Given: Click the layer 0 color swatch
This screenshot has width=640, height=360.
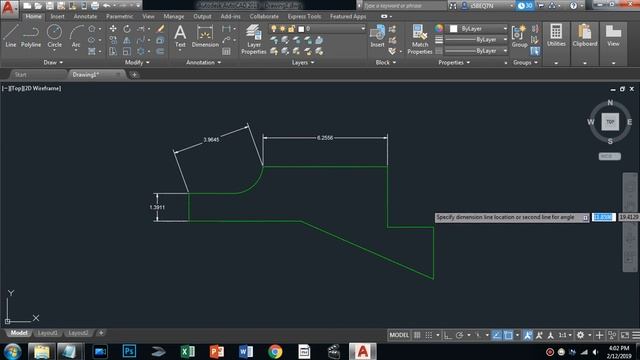Looking at the screenshot, I should point(301,29).
